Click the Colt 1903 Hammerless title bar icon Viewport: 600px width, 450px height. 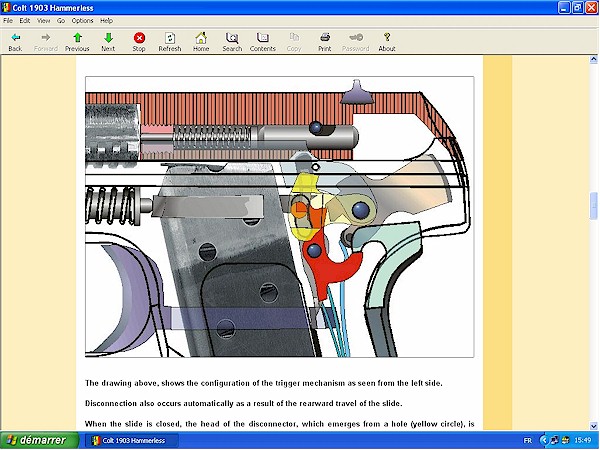pos(6,8)
